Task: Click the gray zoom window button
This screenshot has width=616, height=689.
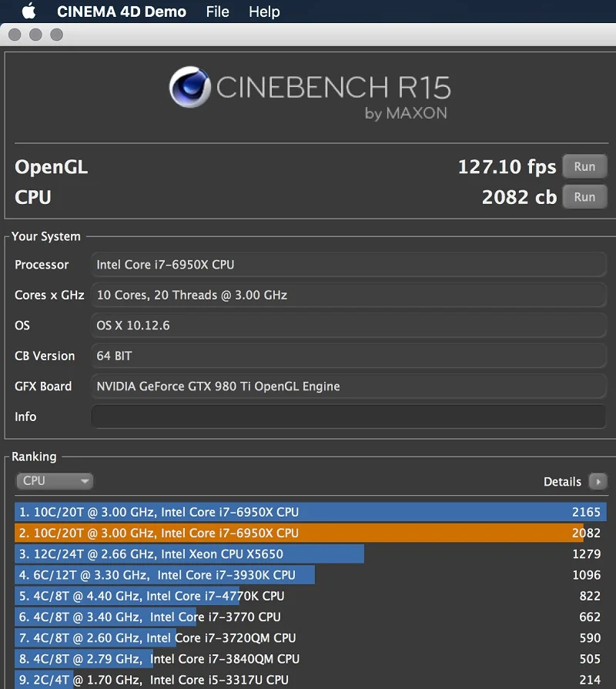Action: (x=57, y=35)
